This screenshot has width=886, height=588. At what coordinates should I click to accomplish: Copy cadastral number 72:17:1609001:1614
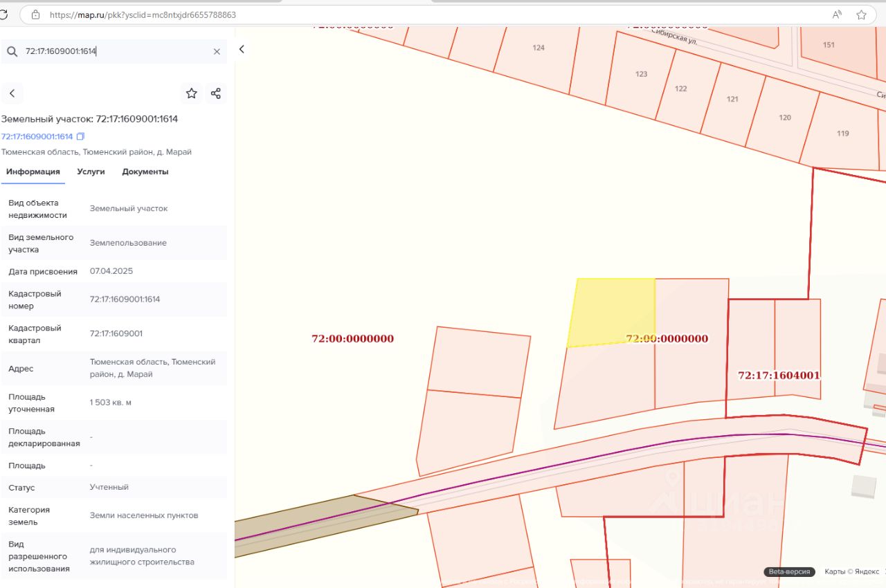pos(81,136)
